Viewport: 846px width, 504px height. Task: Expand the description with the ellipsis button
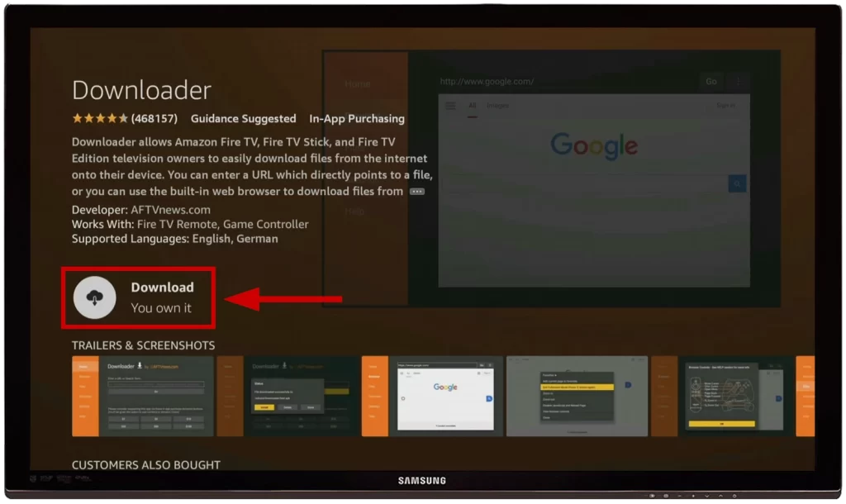(x=416, y=192)
